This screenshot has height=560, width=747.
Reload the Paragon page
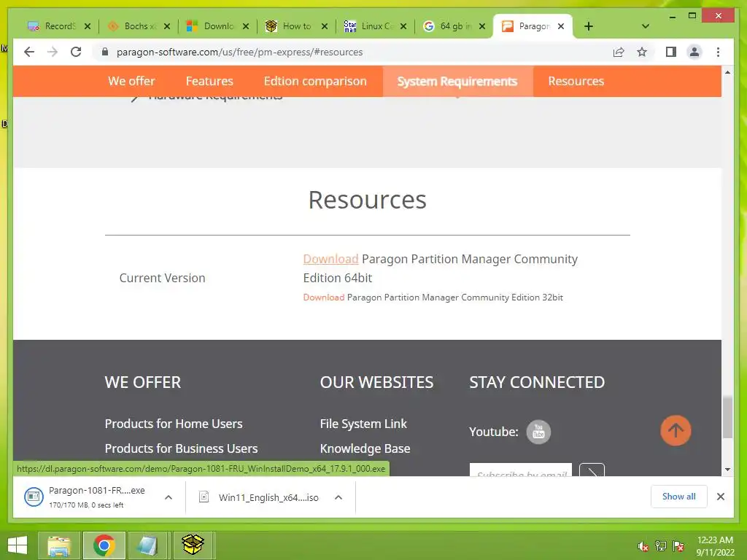(76, 52)
